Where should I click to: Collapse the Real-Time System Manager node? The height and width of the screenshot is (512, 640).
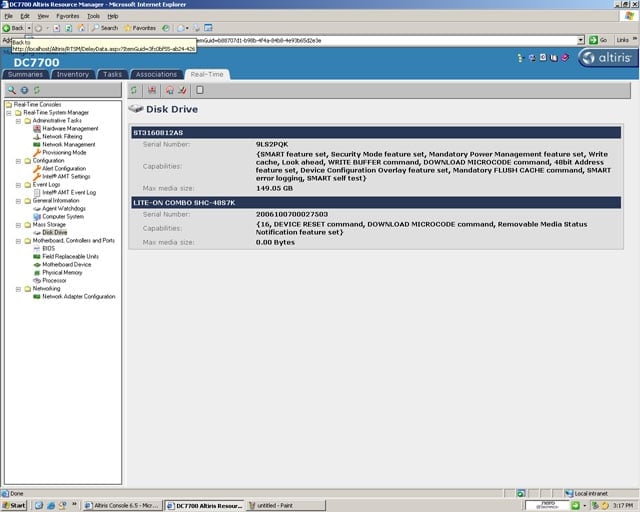click(x=9, y=113)
